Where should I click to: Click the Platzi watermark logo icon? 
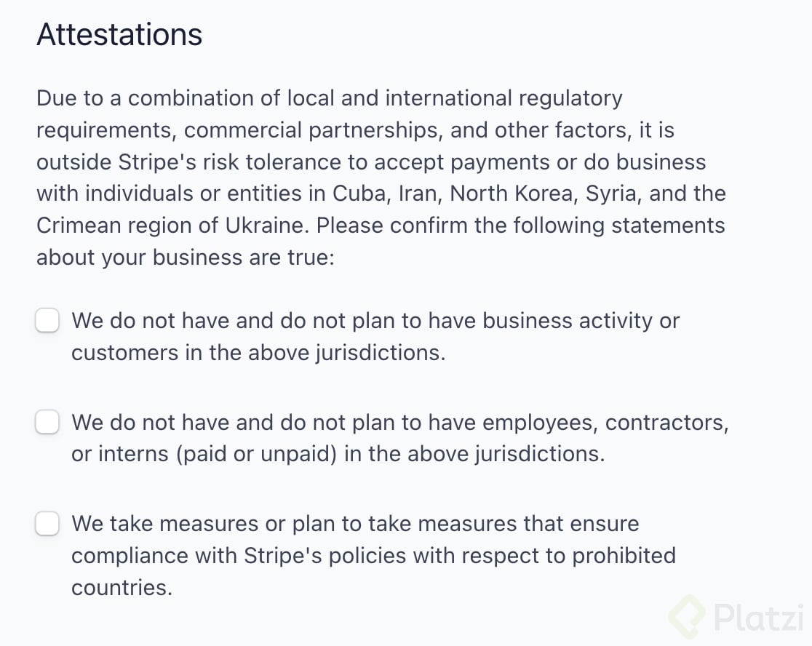tap(687, 616)
